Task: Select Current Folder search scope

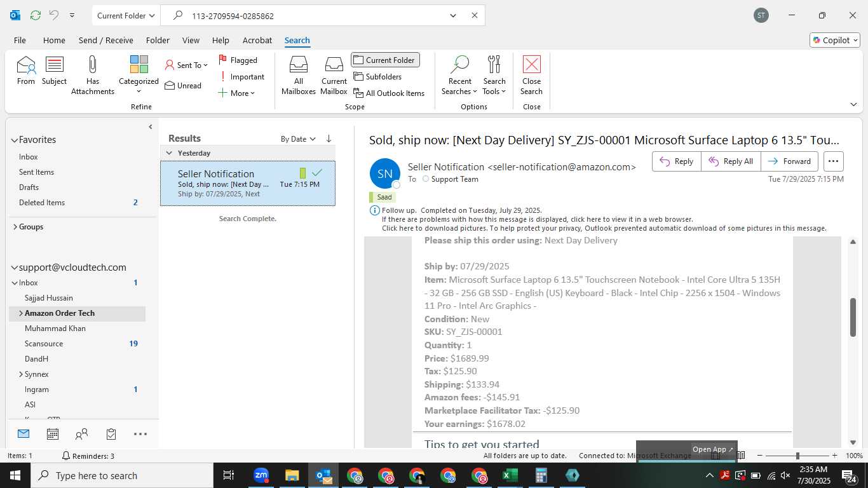Action: click(x=385, y=60)
